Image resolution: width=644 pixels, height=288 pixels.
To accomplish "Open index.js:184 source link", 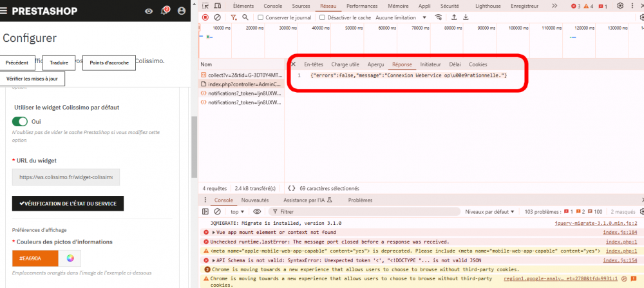I will coord(620,232).
